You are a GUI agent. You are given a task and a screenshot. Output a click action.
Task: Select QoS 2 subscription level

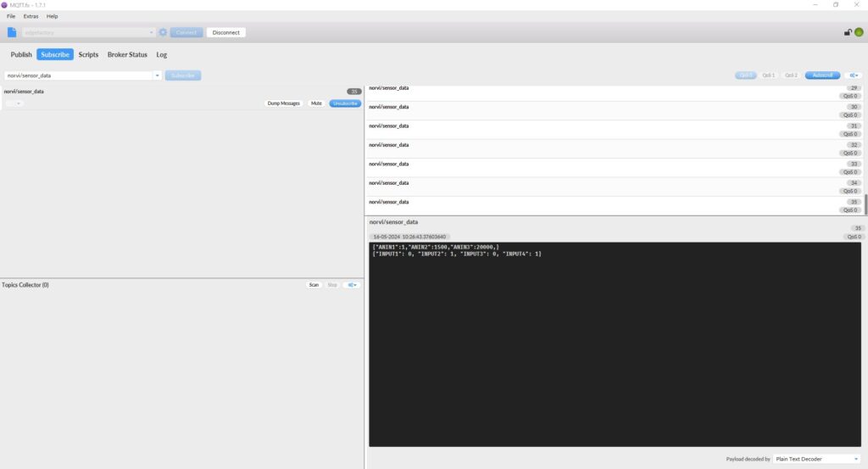coord(791,75)
